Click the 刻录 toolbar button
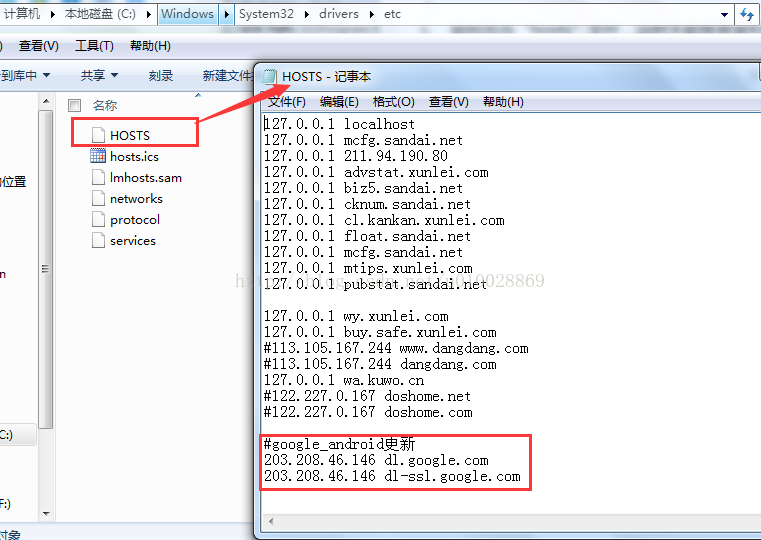Viewport: 761px width, 540px height. pos(161,75)
